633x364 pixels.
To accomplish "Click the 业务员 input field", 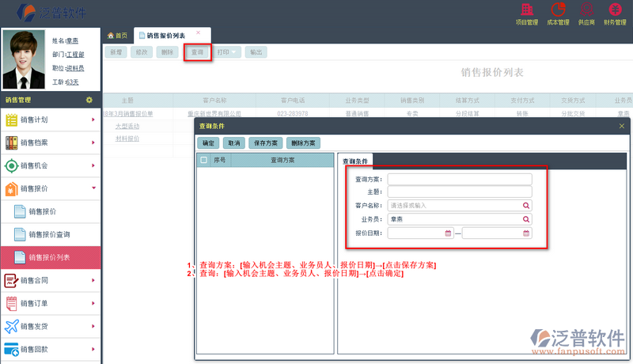I will [x=460, y=219].
